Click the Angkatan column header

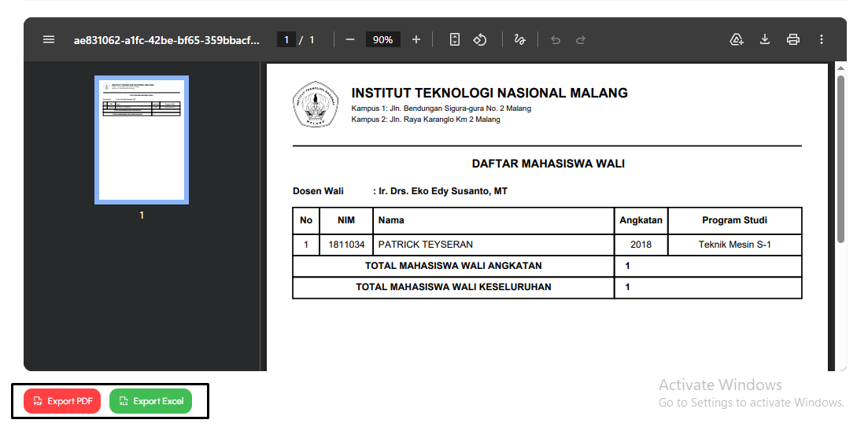pos(641,220)
